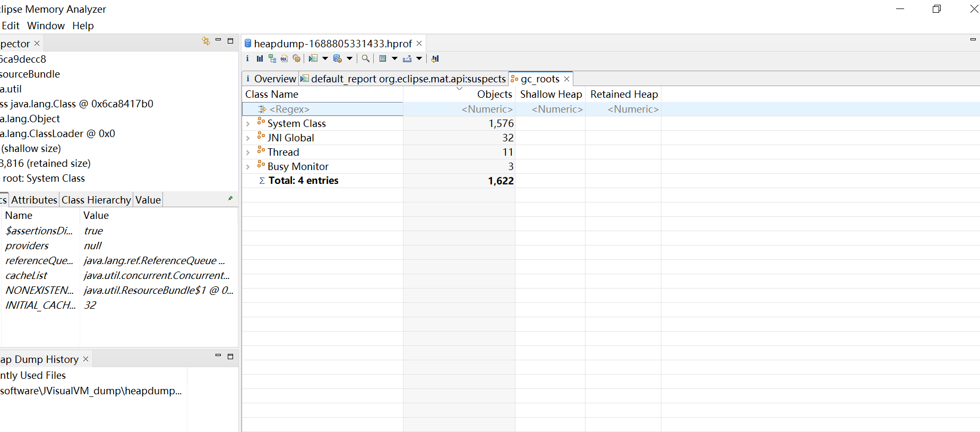Expand the Busy Monitor tree row

point(248,167)
